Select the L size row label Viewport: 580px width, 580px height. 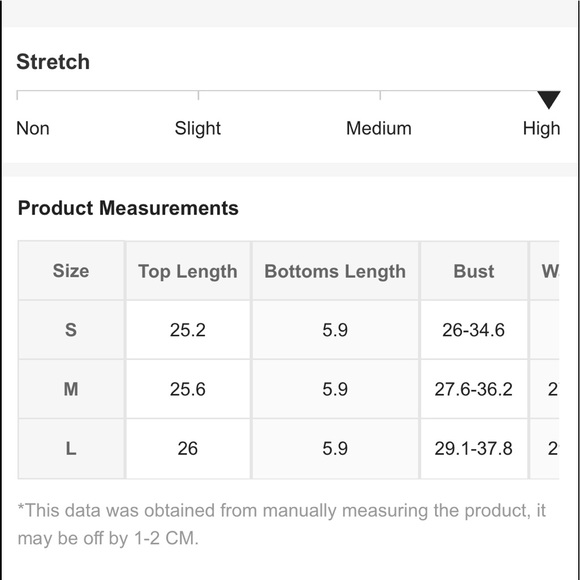[x=71, y=449]
